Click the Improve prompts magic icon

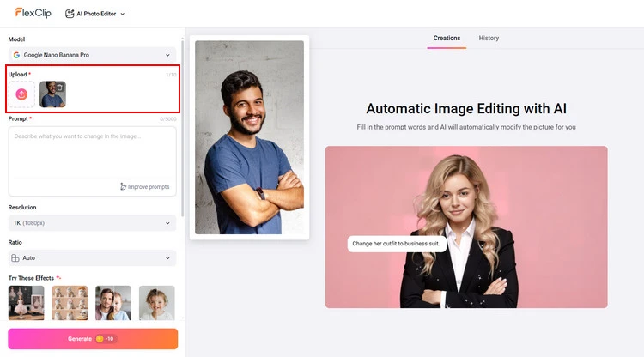124,186
